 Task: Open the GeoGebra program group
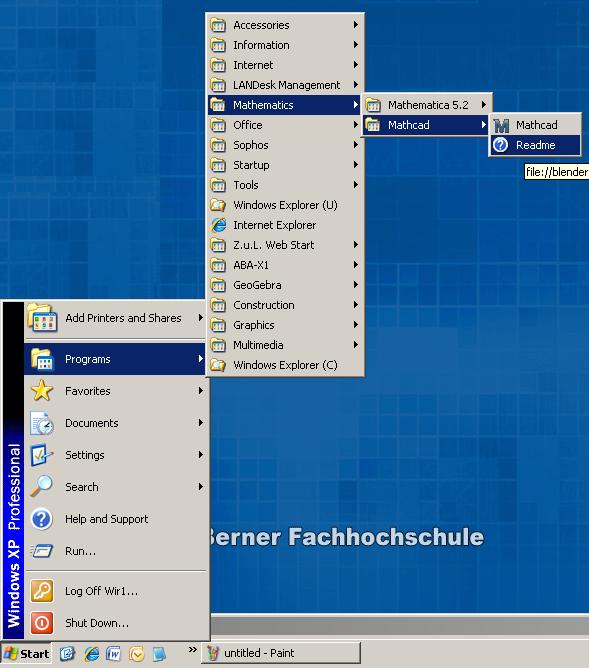point(285,285)
